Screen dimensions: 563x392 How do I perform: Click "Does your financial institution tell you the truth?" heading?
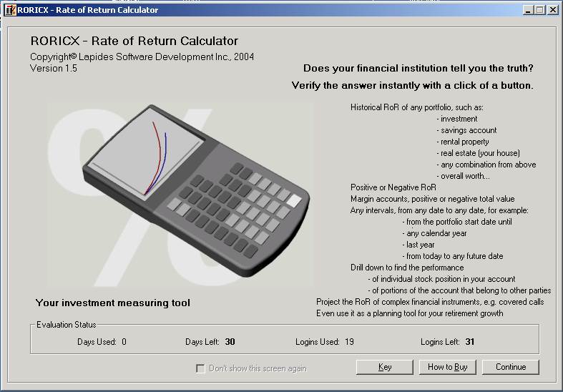[x=418, y=68]
